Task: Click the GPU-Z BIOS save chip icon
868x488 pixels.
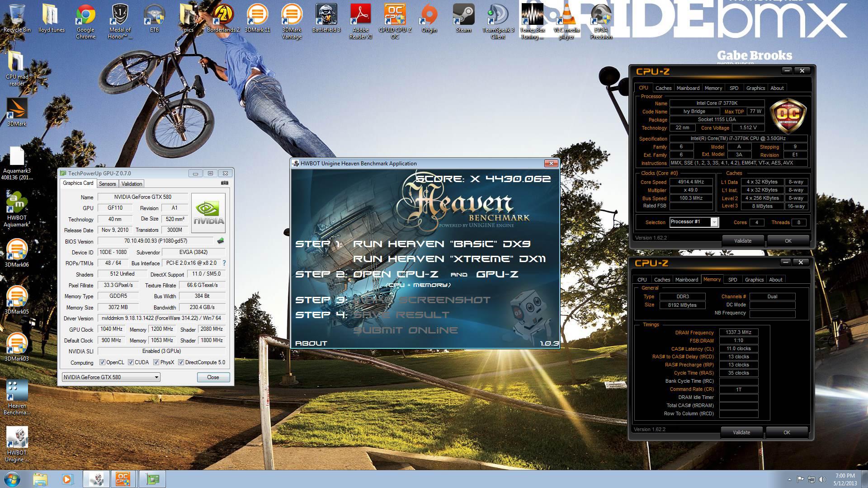Action: [x=221, y=241]
